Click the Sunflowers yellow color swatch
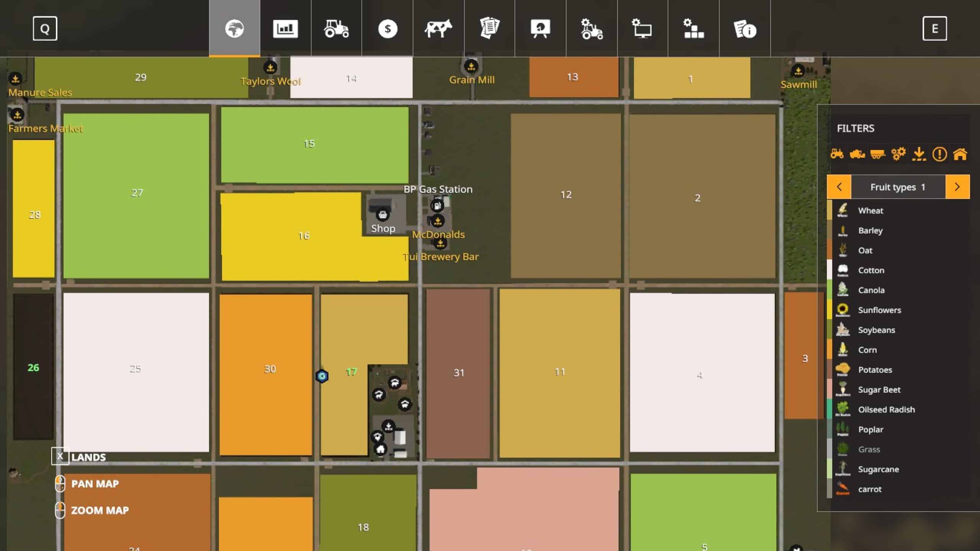This screenshot has width=980, height=551. (x=830, y=310)
